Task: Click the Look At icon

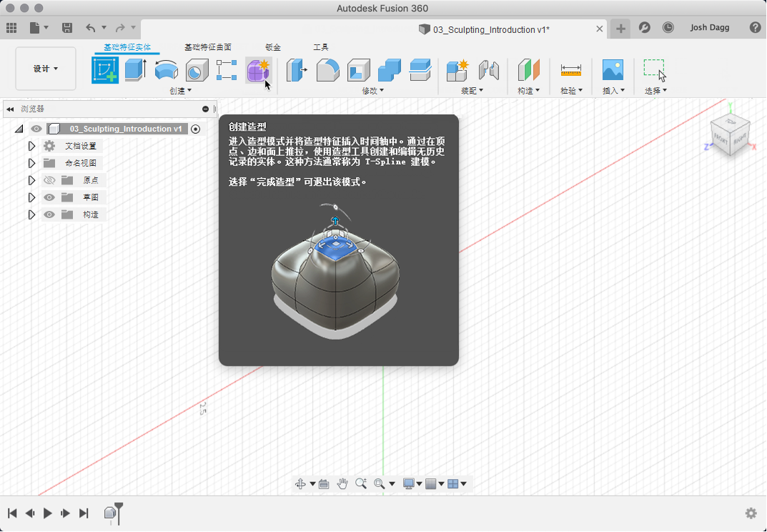Action: coord(323,483)
